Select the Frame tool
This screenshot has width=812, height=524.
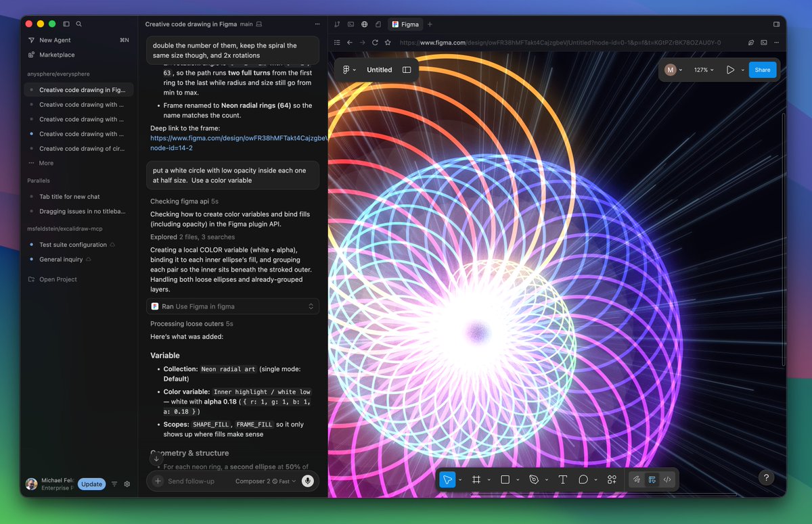point(476,479)
